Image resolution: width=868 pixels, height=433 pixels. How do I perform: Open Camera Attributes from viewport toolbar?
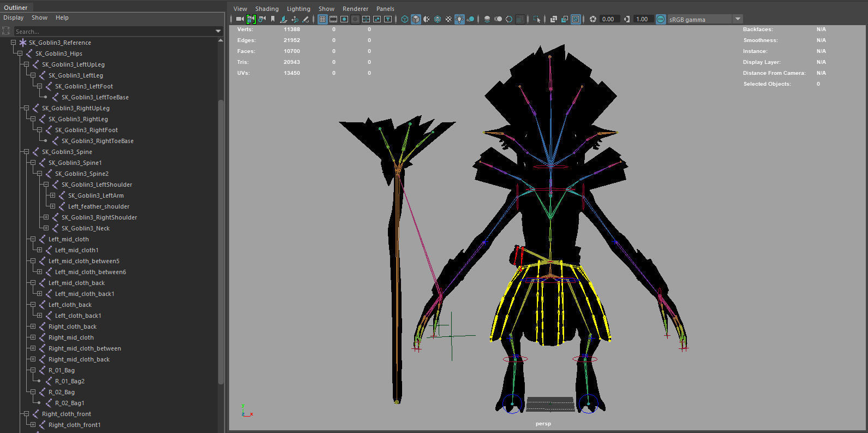(x=262, y=19)
